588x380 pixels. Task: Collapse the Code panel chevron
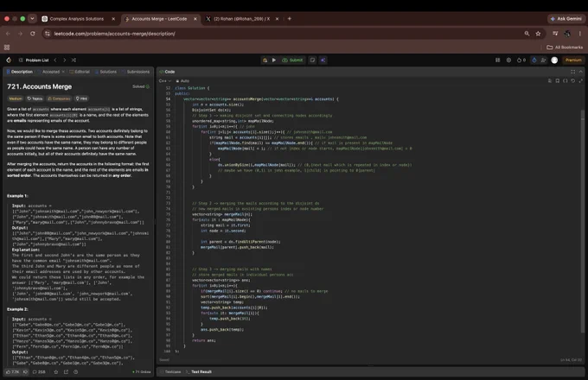(x=580, y=72)
